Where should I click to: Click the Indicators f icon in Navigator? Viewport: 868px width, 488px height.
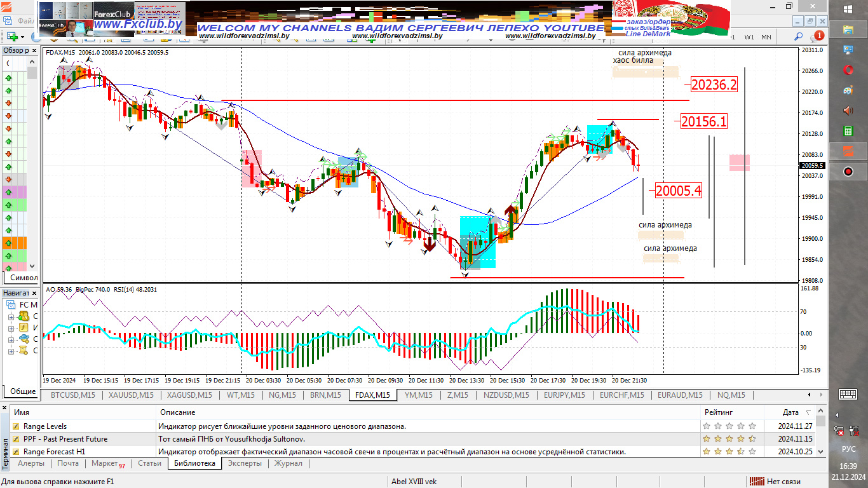click(24, 327)
